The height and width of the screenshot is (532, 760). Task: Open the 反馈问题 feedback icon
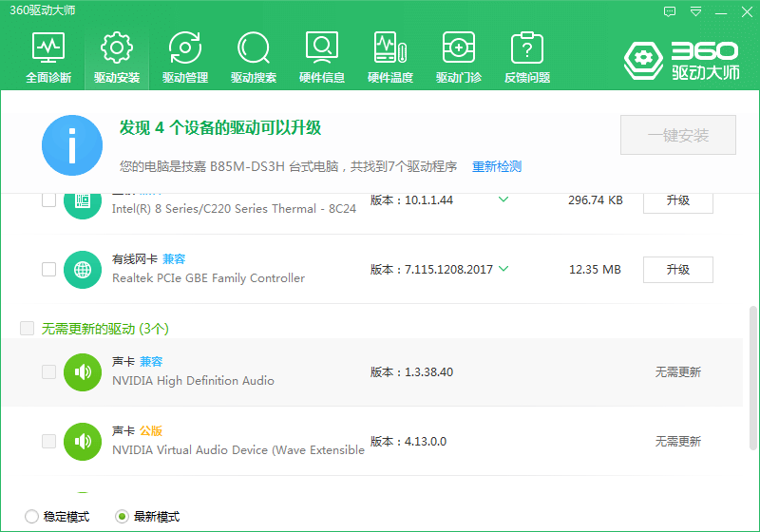point(527,57)
